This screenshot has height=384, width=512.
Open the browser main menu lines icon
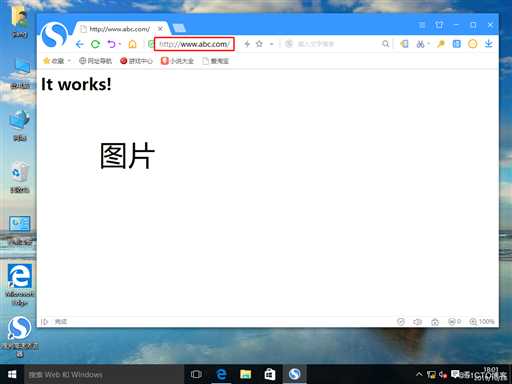(422, 25)
